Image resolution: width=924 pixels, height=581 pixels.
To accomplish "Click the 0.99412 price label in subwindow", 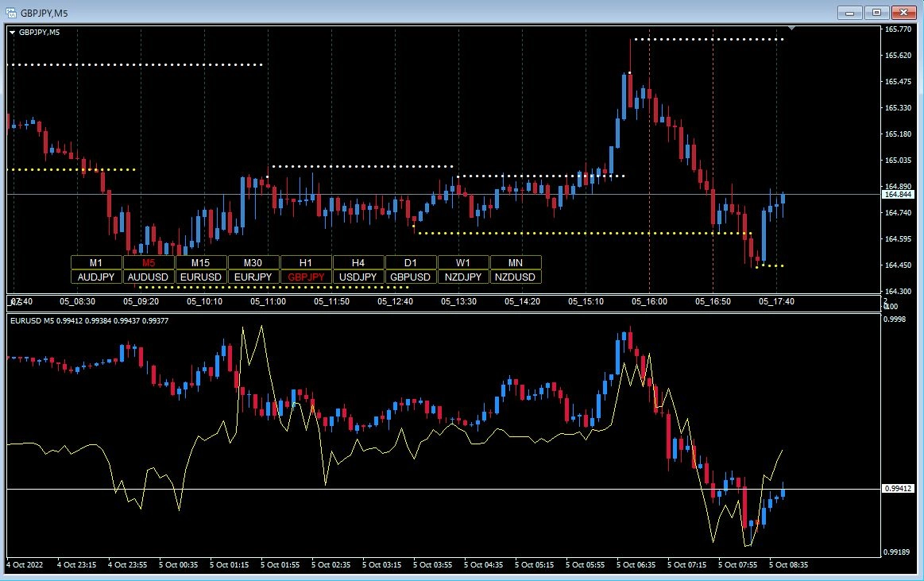I will tap(898, 489).
